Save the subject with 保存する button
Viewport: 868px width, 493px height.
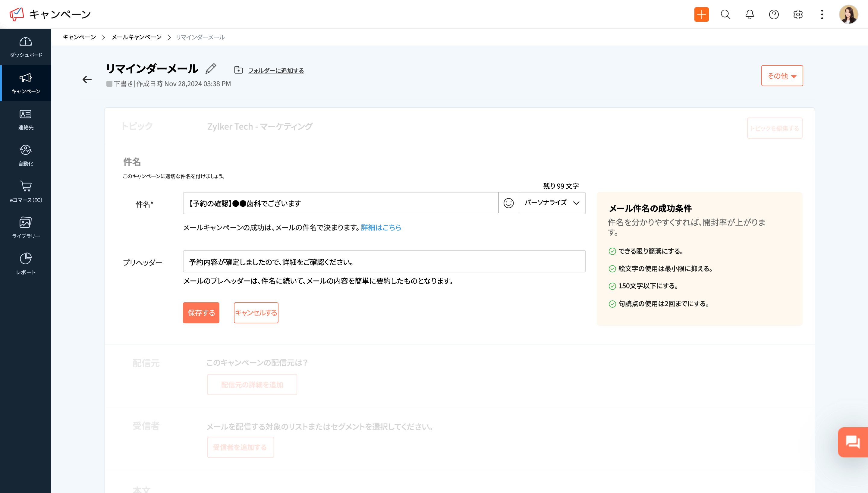tap(201, 312)
